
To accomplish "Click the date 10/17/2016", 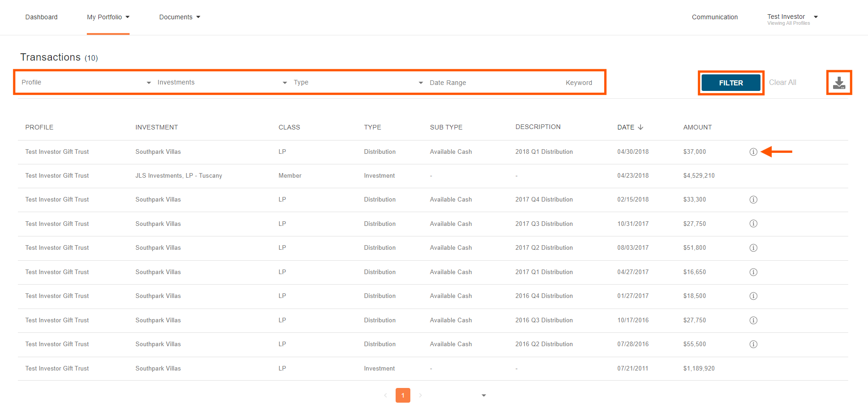I will (633, 320).
